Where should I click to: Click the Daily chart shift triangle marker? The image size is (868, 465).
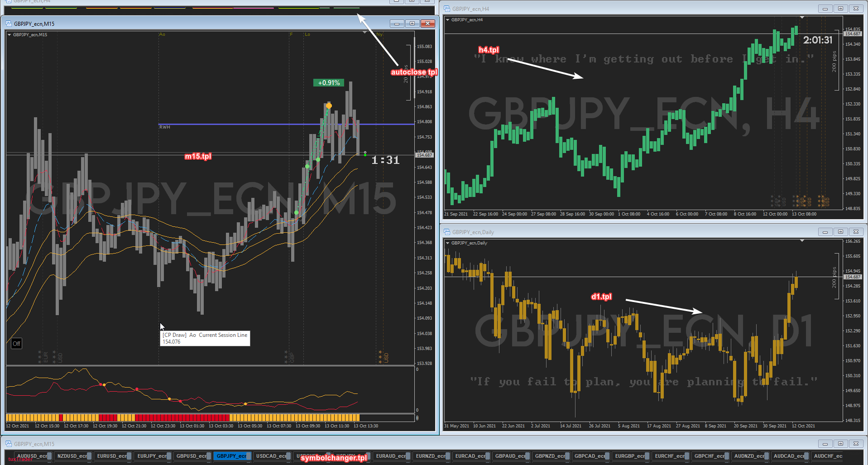[x=802, y=241]
